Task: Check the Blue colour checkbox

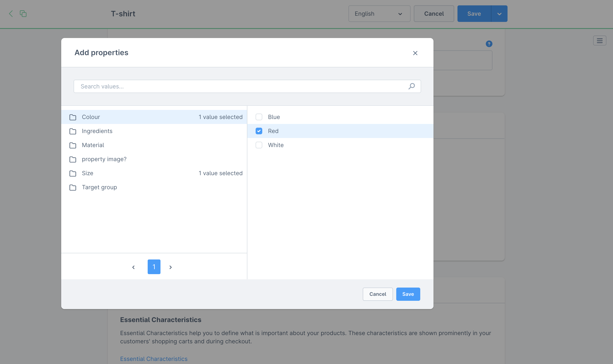Action: point(259,117)
